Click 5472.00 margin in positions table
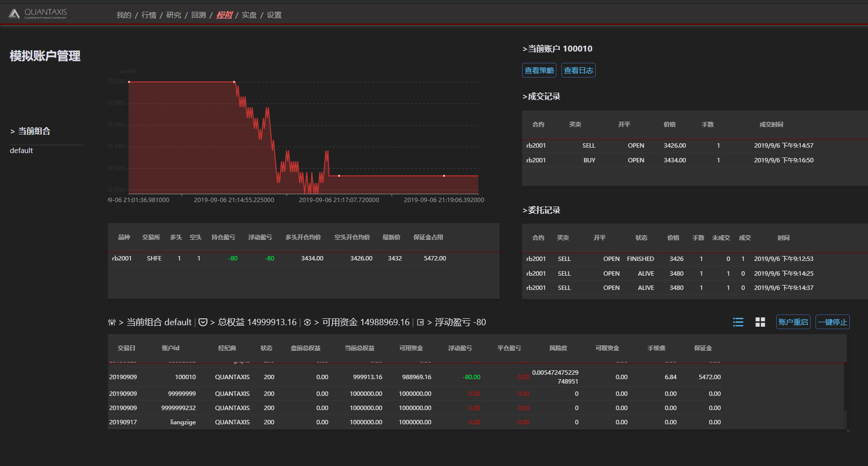 tap(435, 259)
